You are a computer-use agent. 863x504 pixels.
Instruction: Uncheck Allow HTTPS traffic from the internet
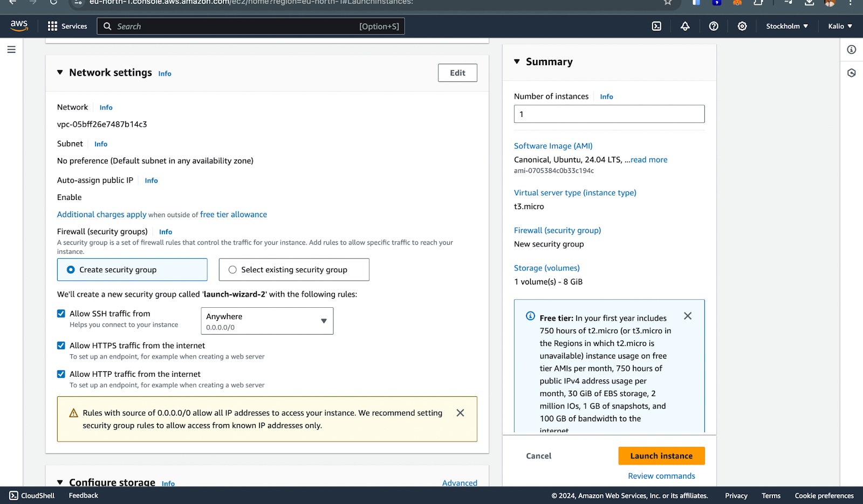coord(61,346)
